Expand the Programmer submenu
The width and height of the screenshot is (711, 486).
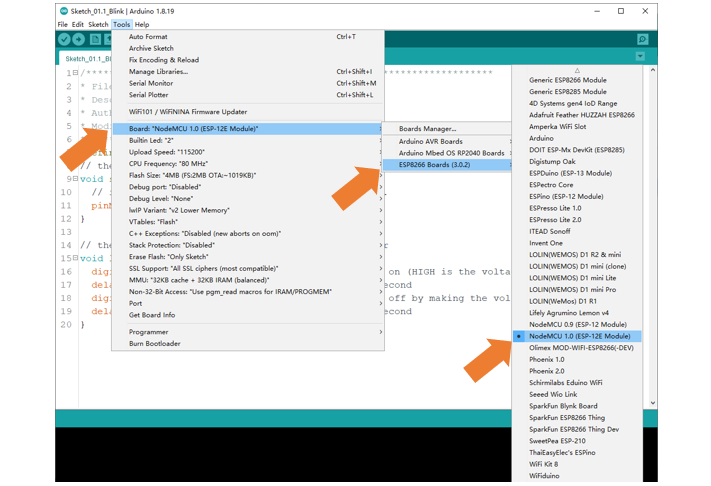248,332
